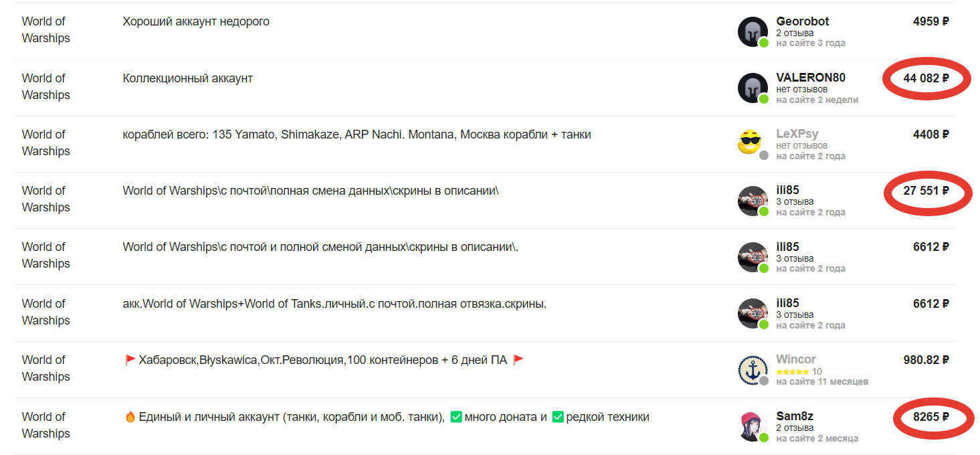Open the World of Warships+World of Tanks listing
The image size is (980, 455).
click(334, 304)
